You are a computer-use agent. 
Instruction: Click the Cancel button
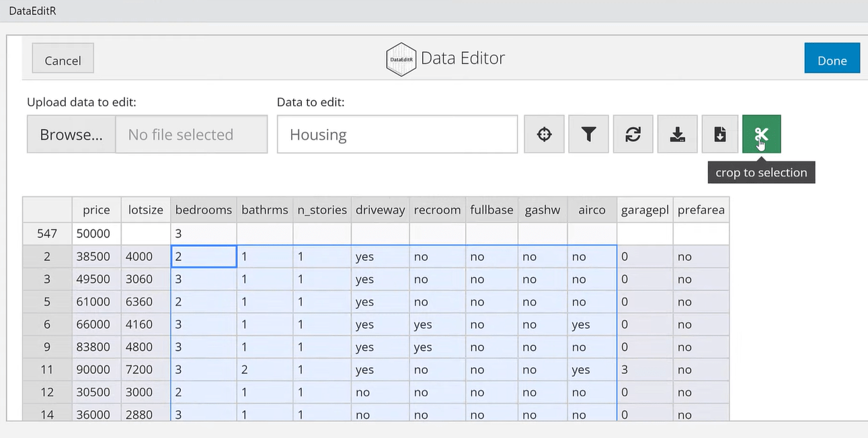[x=63, y=60]
